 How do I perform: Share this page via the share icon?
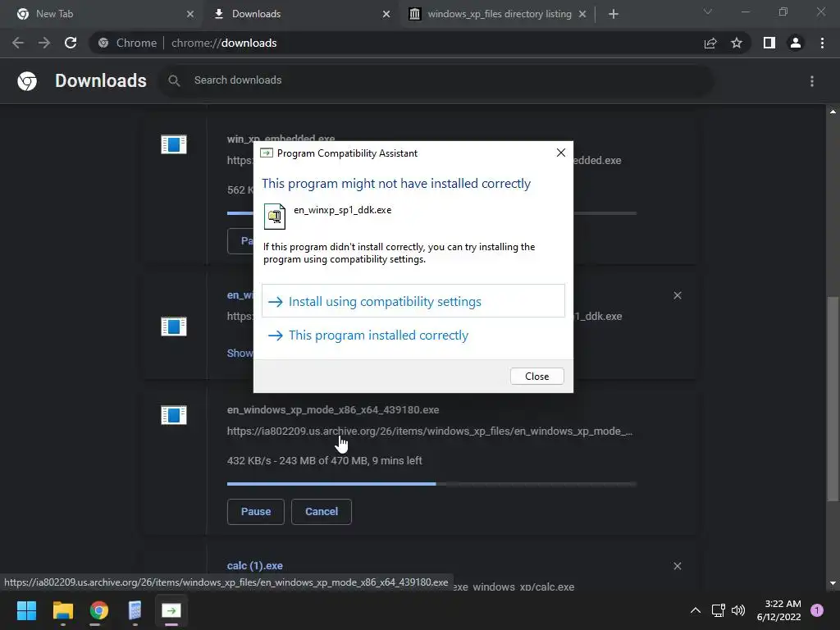(x=710, y=43)
